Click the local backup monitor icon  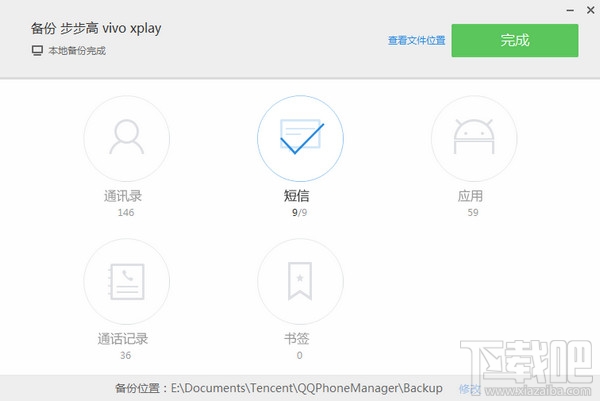click(37, 51)
